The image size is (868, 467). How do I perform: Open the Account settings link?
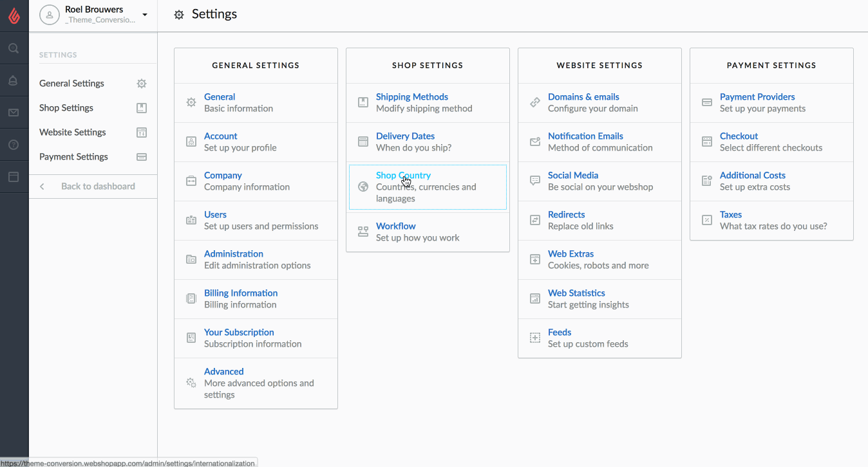221,136
